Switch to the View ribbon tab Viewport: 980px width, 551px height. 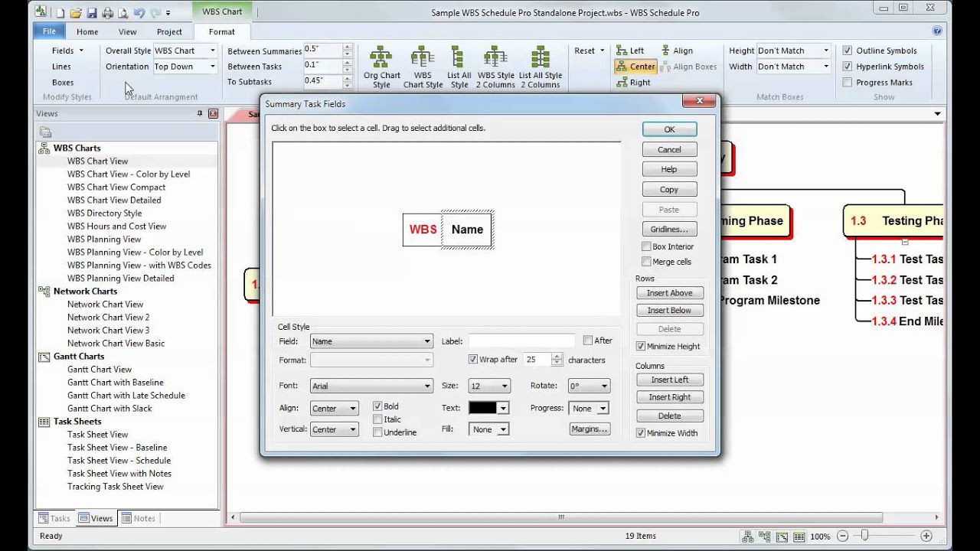127,31
